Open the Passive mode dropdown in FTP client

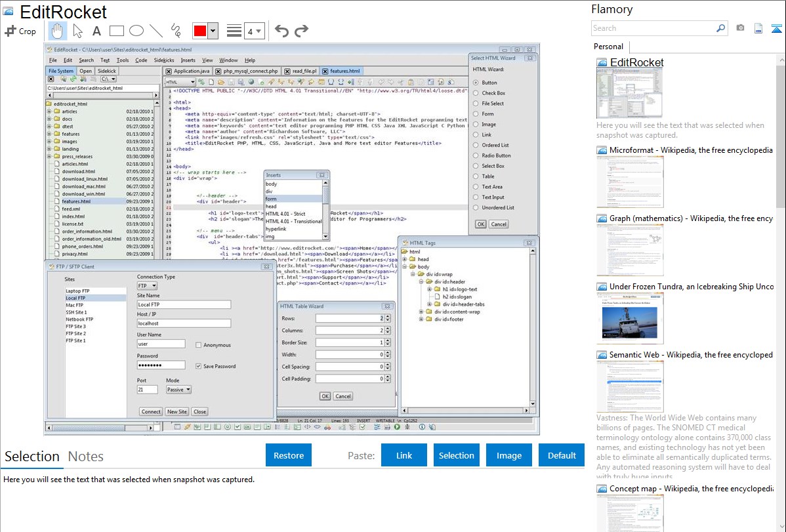point(178,390)
